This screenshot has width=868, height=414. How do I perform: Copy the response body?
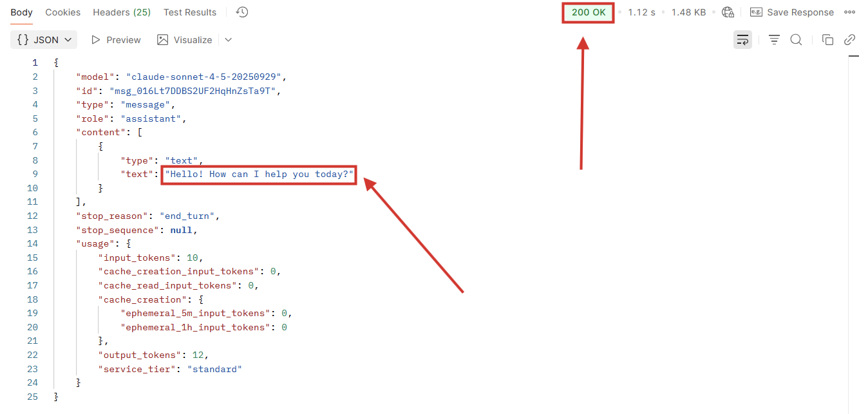[827, 39]
